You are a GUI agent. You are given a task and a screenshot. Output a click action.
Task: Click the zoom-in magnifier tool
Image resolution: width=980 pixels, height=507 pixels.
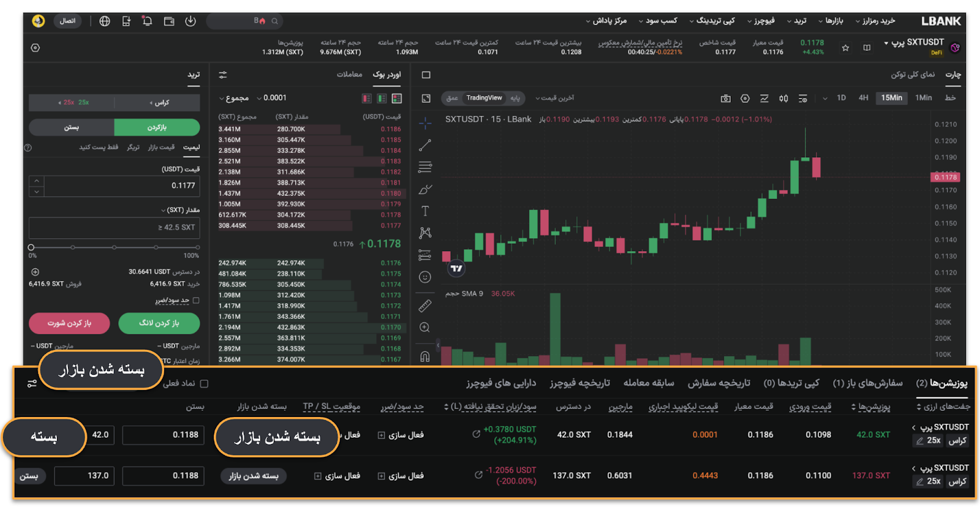point(425,328)
